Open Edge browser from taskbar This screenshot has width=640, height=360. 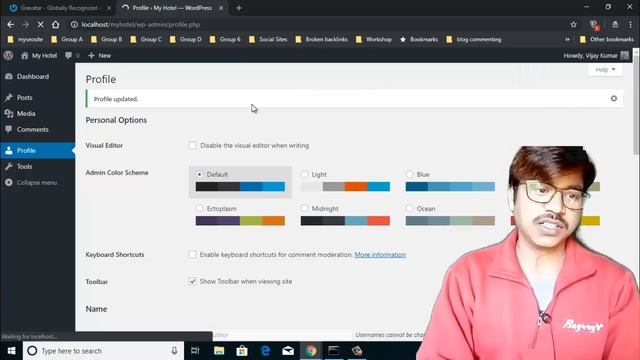pyautogui.click(x=265, y=351)
